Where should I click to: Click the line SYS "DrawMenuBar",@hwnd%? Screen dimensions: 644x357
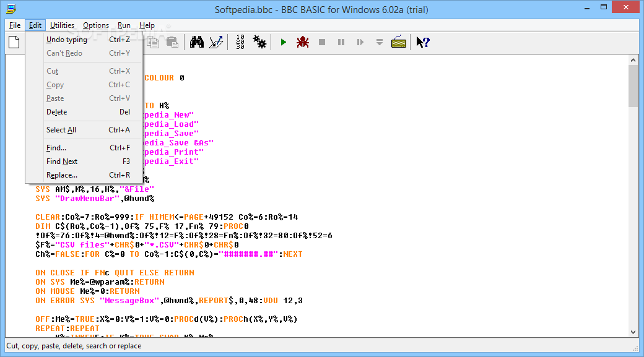pyautogui.click(x=95, y=199)
